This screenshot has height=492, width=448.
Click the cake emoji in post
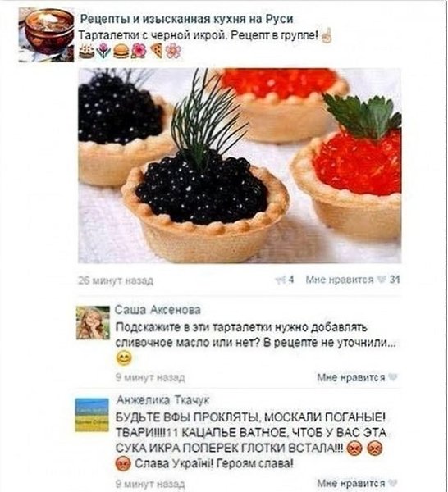[x=86, y=52]
